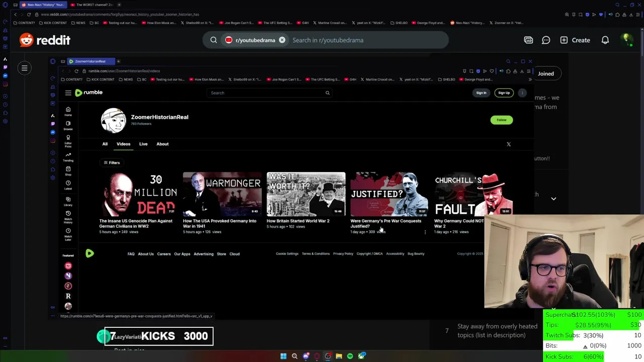Open '30 Million Dead' video thumbnail
Image resolution: width=644 pixels, height=362 pixels.
click(x=138, y=194)
